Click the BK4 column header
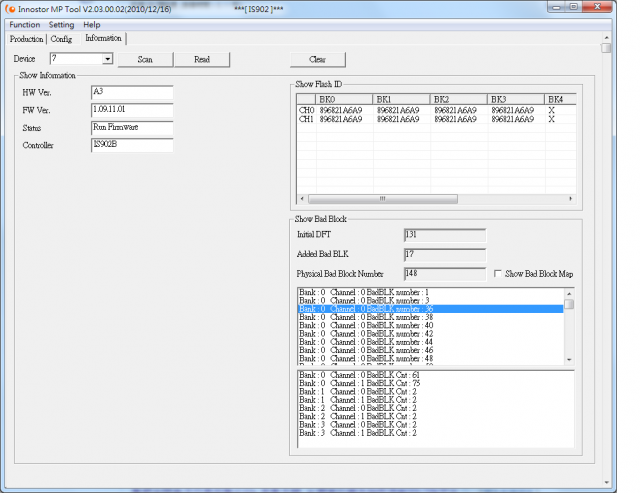This screenshot has width=640, height=493. [x=560, y=99]
